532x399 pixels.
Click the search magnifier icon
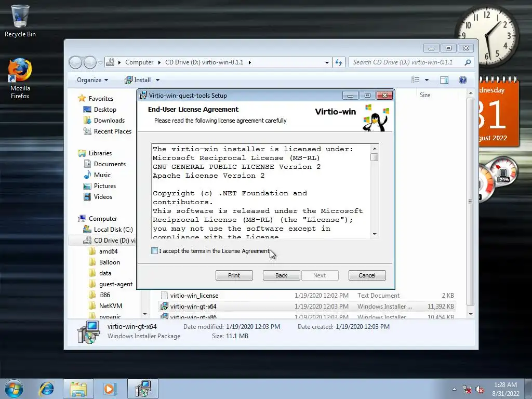click(468, 62)
